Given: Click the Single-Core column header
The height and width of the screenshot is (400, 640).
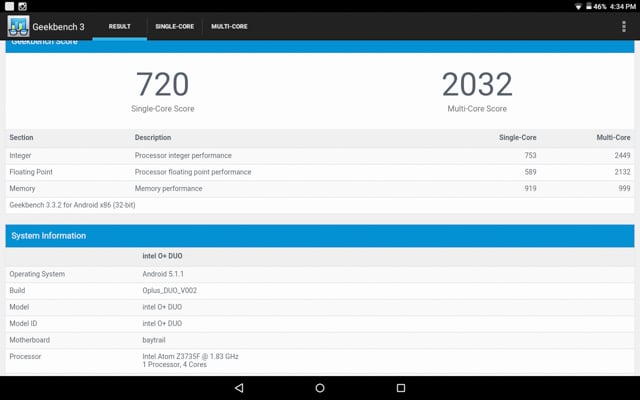Looking at the screenshot, I should (518, 138).
